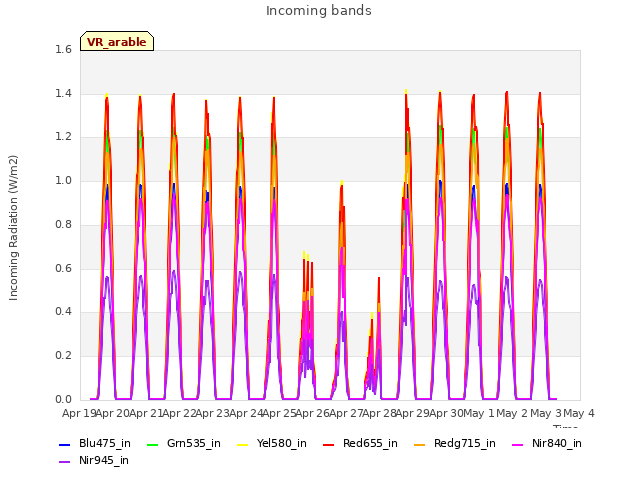Click the Grn535_in legend color swatch
Viewport: 640px width, 480px height.
(152, 444)
